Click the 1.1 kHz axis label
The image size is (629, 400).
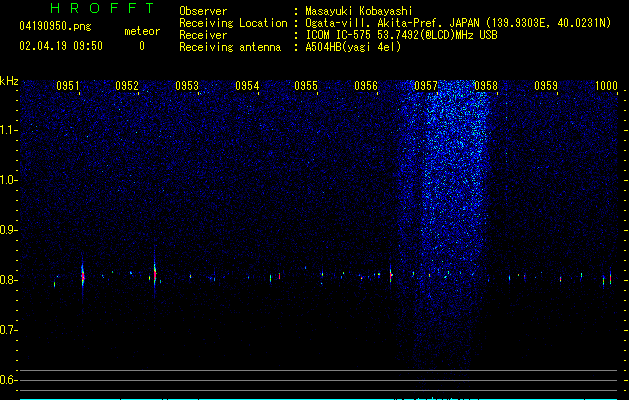click(x=8, y=130)
